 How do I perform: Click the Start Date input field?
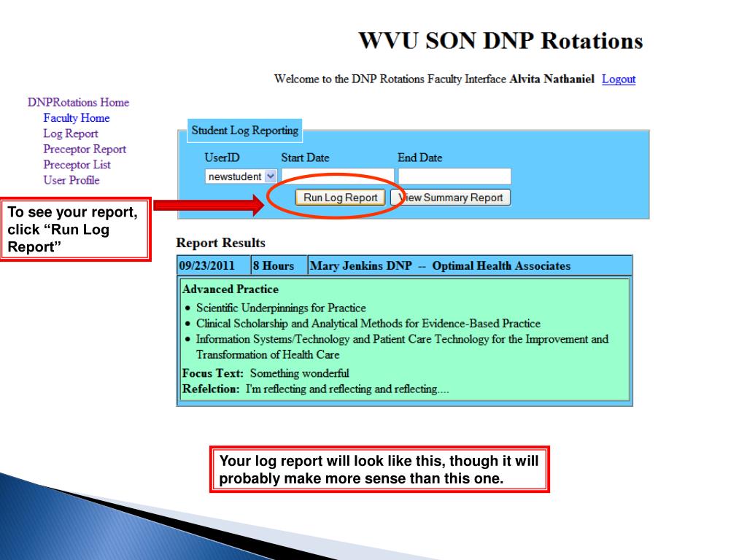point(338,176)
